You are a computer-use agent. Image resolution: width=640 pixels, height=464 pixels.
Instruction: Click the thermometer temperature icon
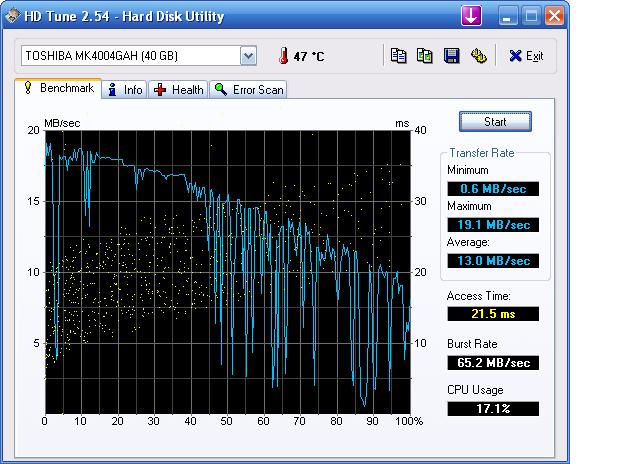(283, 56)
